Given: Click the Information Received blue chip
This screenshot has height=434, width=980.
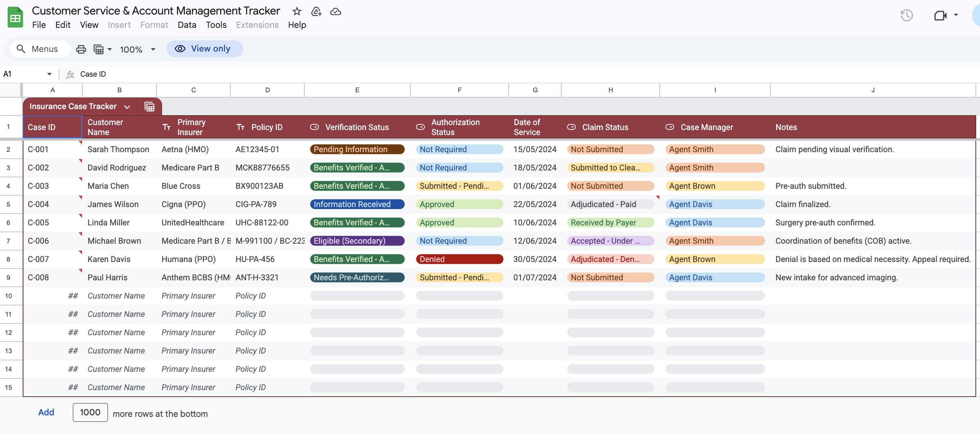Looking at the screenshot, I should coord(357,204).
